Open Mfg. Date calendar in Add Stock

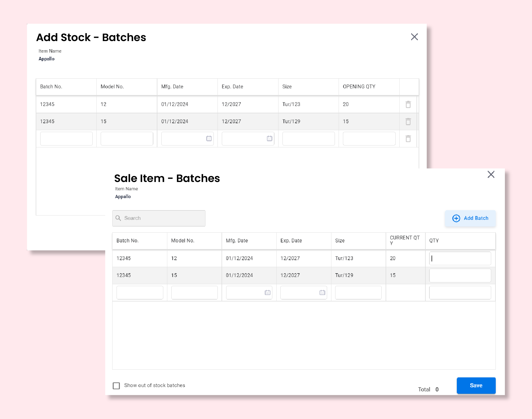[x=209, y=139]
